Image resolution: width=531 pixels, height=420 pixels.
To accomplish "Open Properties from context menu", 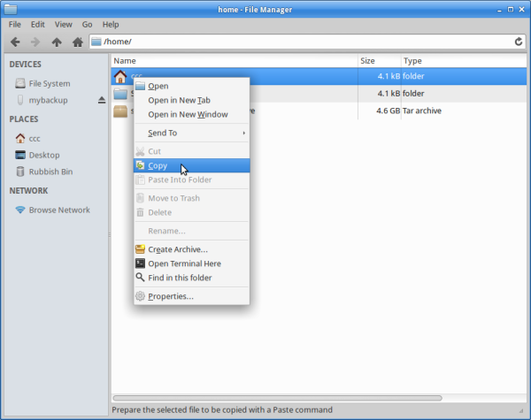I will point(170,296).
